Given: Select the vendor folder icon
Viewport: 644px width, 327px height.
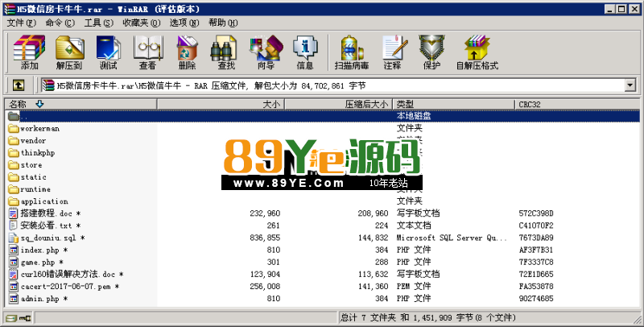Looking at the screenshot, I should [x=14, y=141].
